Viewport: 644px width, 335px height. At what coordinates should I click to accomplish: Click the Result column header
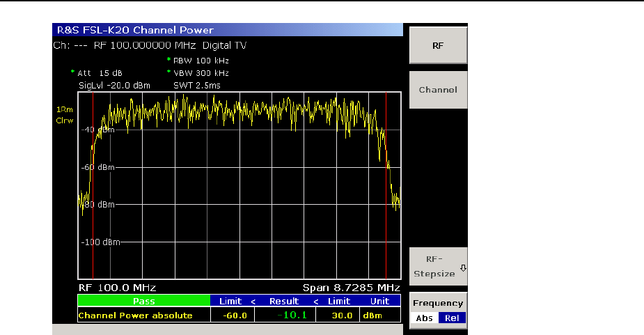284,302
